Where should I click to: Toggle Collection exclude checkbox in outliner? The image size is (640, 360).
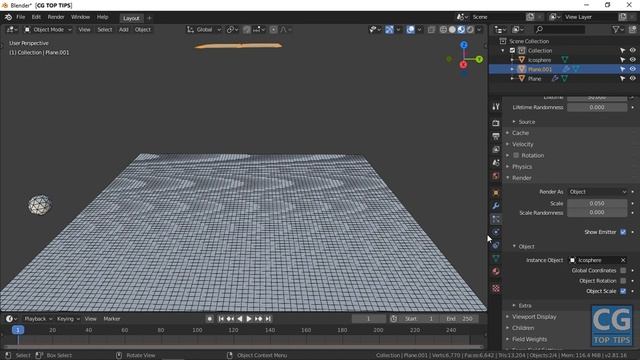pyautogui.click(x=512, y=51)
